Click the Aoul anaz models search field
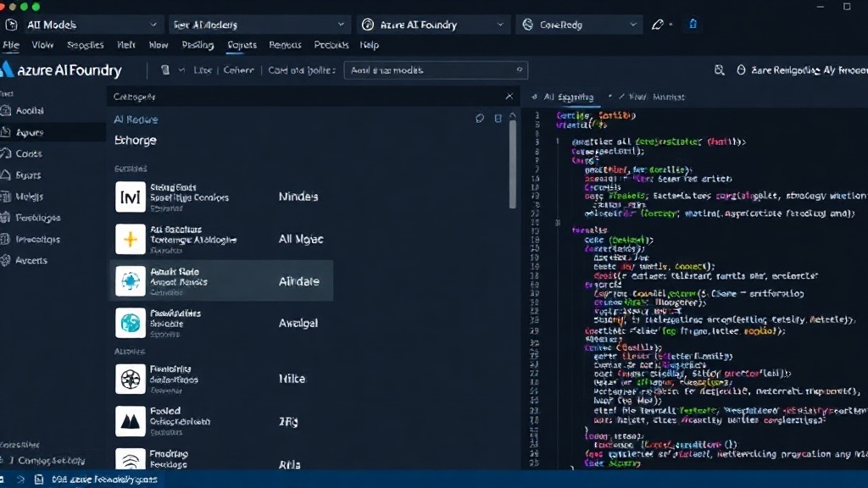868x488 pixels. pos(436,70)
